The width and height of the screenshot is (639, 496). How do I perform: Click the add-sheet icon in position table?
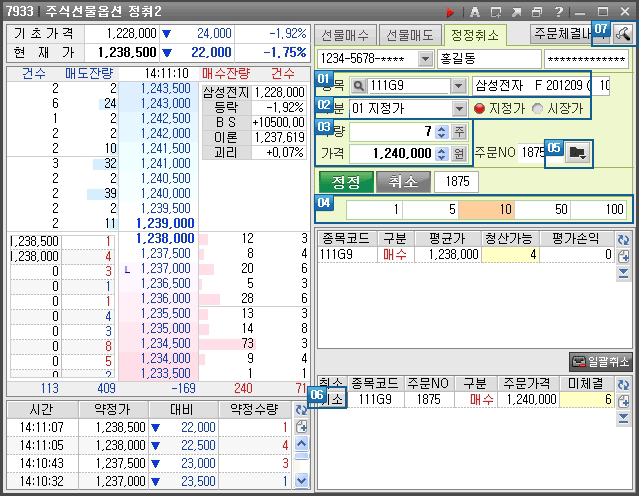coord(623,256)
